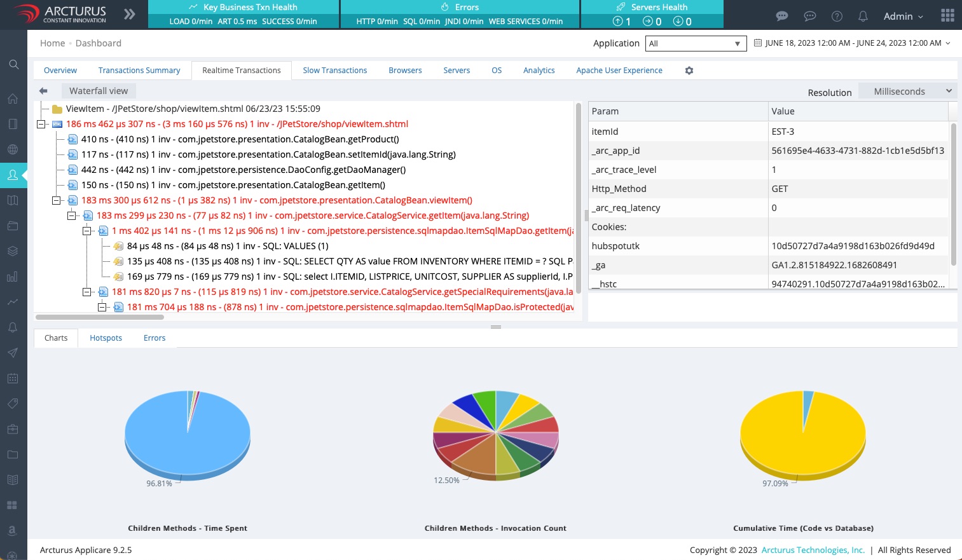This screenshot has height=560, width=962.
Task: Click the chat bubble icon in the top bar
Action: pyautogui.click(x=782, y=16)
